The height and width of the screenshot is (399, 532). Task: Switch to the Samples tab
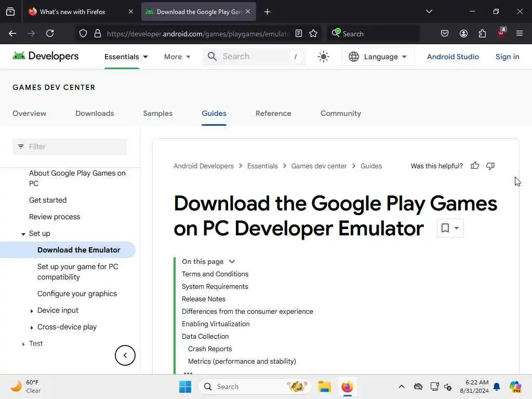(x=158, y=113)
